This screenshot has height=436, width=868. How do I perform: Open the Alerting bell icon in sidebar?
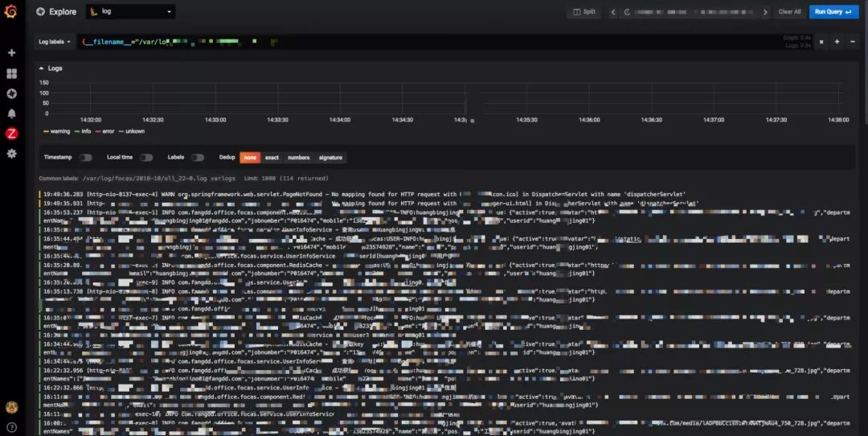click(11, 113)
